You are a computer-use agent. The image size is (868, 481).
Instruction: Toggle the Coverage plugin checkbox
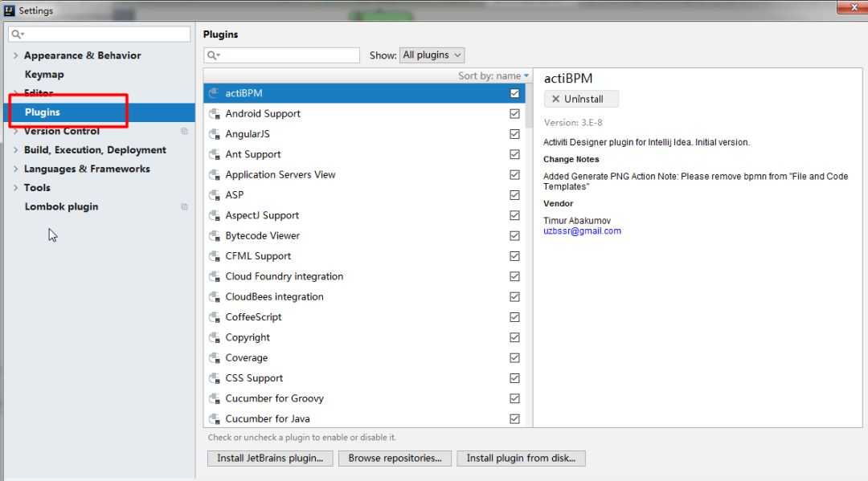click(515, 358)
